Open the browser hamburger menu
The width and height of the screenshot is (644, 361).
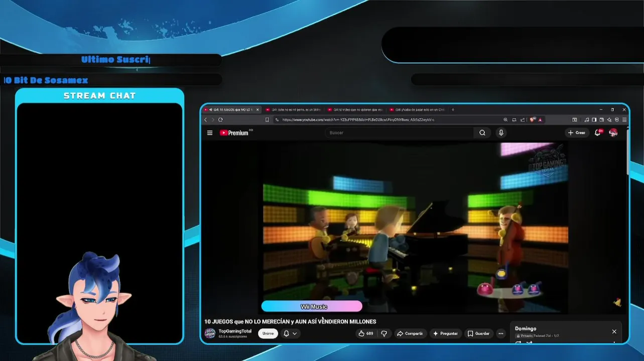point(624,120)
